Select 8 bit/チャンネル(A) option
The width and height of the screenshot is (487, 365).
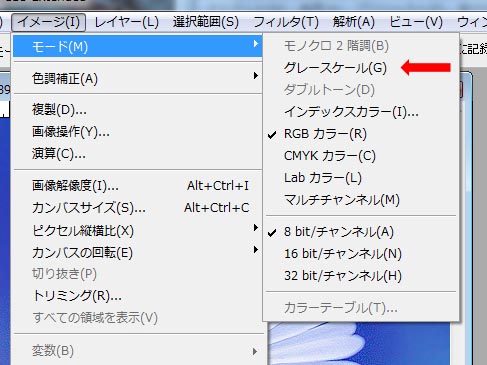(361, 232)
